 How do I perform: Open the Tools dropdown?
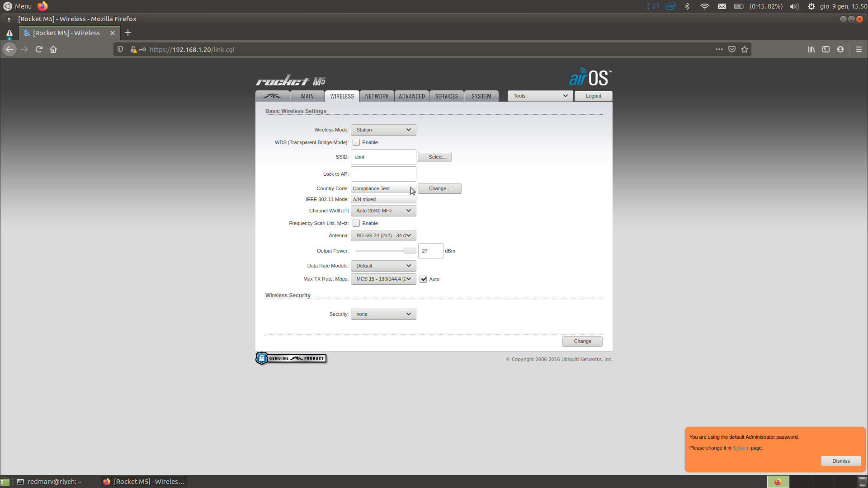[540, 96]
